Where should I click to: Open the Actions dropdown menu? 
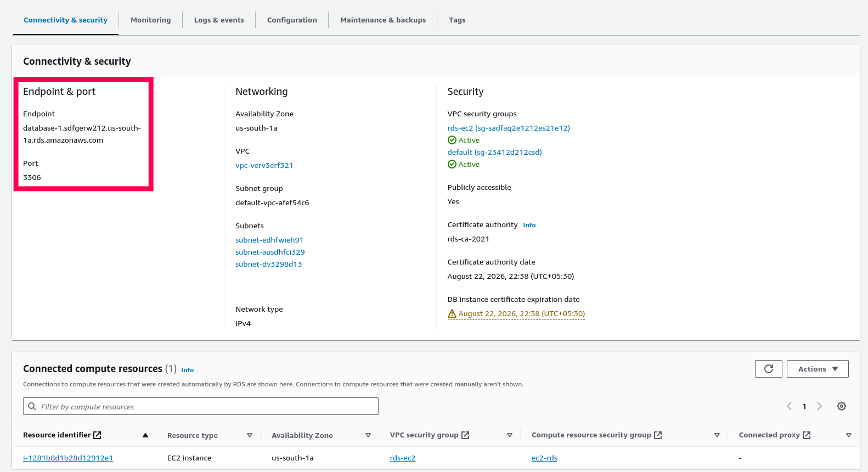(818, 369)
